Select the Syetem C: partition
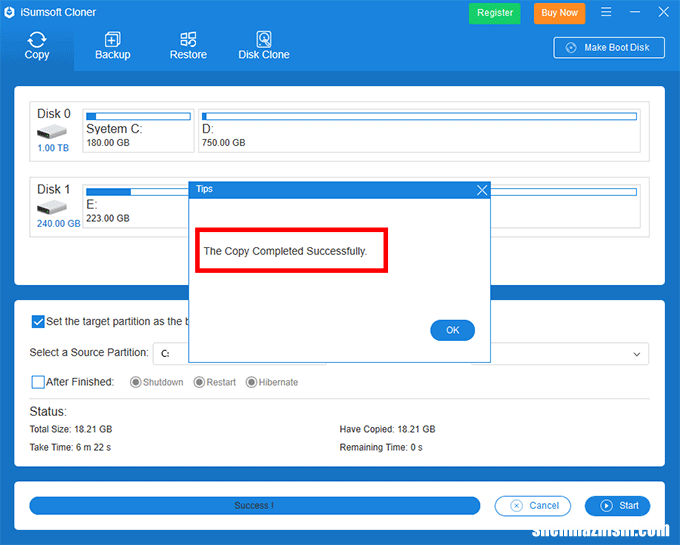This screenshot has height=545, width=680. coord(138,131)
